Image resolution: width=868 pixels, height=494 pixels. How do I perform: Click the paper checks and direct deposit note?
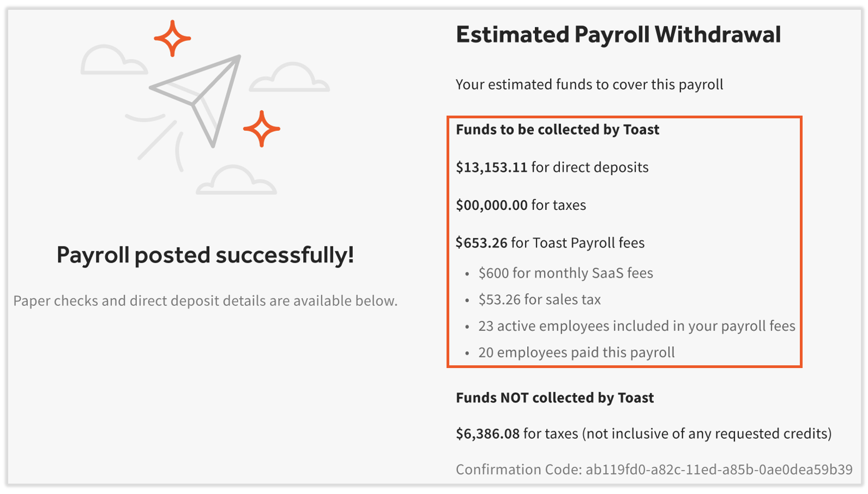(x=205, y=301)
